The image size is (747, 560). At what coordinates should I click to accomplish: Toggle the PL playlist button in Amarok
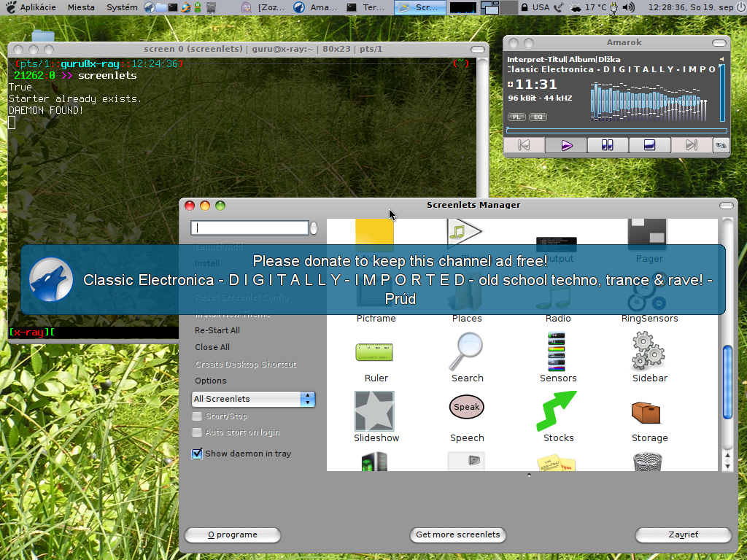pyautogui.click(x=516, y=117)
